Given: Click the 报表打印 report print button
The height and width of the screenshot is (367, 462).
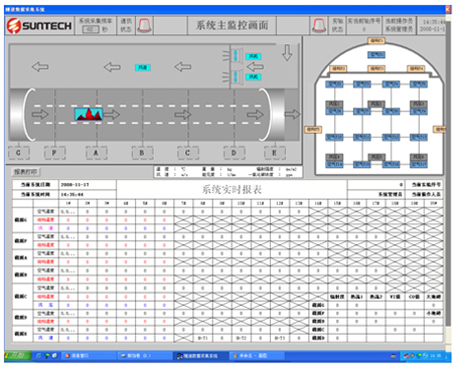Looking at the screenshot, I should point(26,172).
